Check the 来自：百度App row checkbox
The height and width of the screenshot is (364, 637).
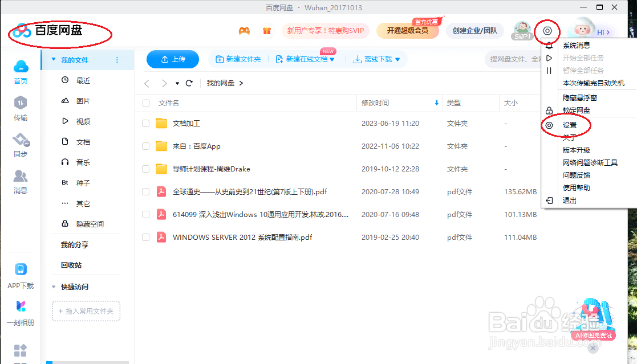[x=146, y=146]
